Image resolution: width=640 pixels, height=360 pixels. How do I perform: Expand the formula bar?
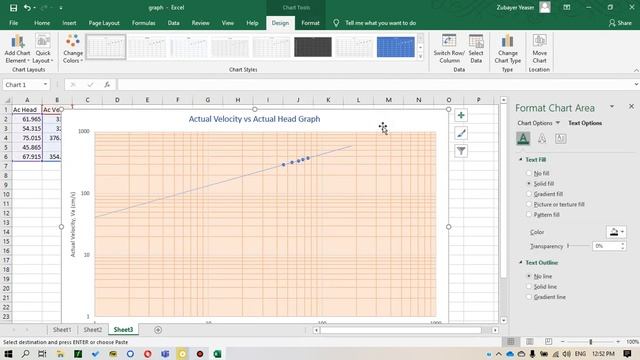tap(636, 84)
